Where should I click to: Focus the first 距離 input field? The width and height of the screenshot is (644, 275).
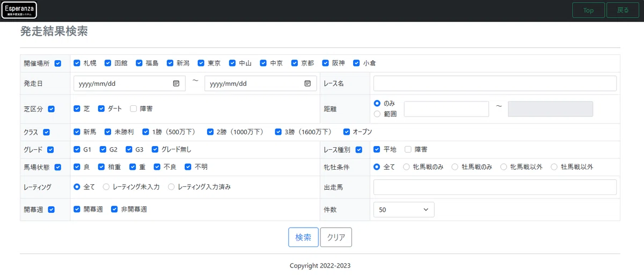[447, 109]
